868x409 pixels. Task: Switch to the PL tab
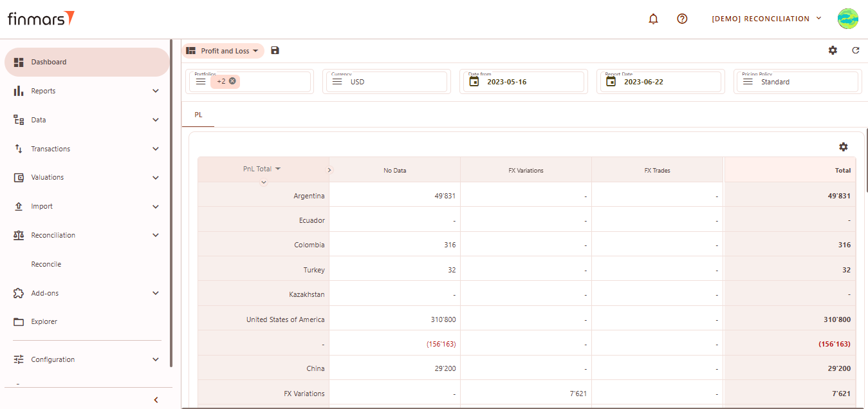click(x=198, y=115)
